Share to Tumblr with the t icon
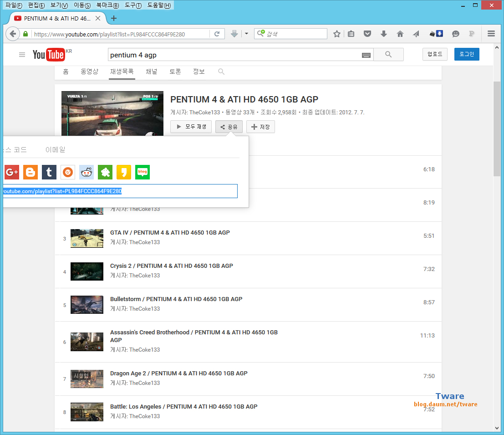The image size is (504, 435). click(49, 172)
